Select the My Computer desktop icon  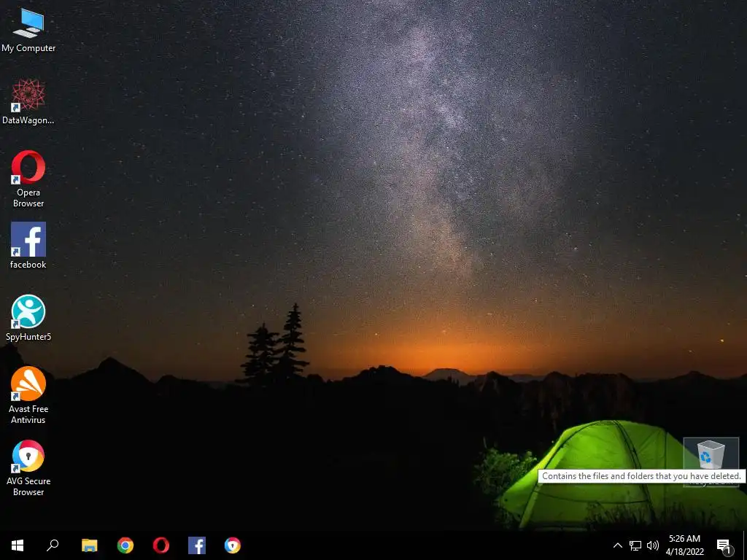pyautogui.click(x=28, y=30)
